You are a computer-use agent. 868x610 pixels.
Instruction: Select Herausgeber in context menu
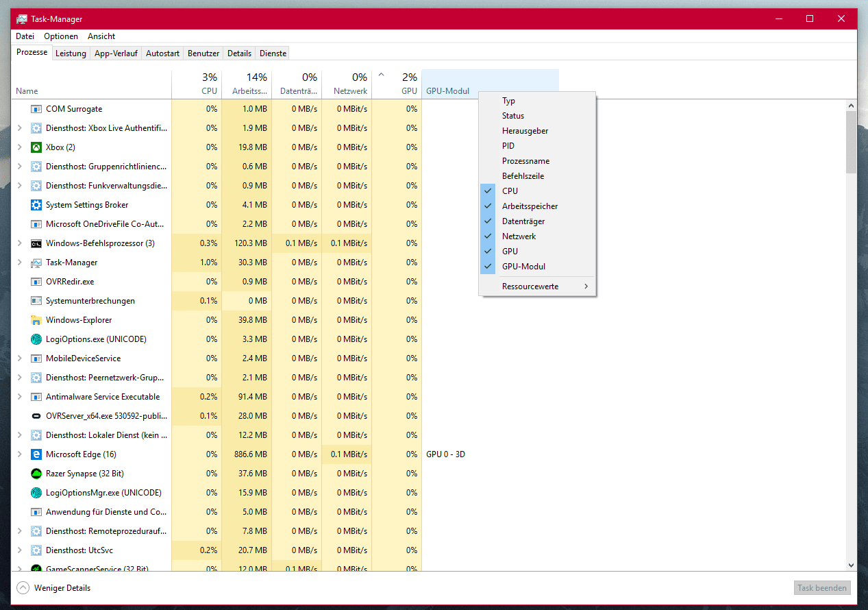coord(538,131)
